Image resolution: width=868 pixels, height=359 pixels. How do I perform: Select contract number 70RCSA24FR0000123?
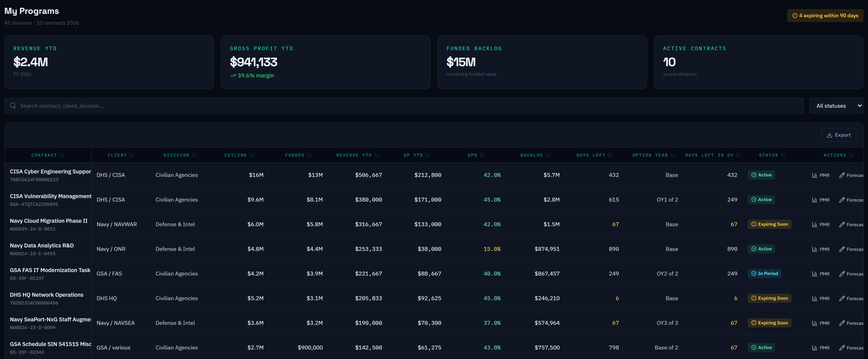[x=34, y=180]
